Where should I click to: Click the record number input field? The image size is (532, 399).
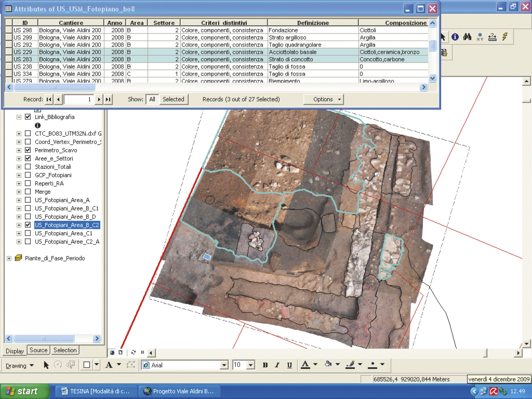[x=79, y=99]
